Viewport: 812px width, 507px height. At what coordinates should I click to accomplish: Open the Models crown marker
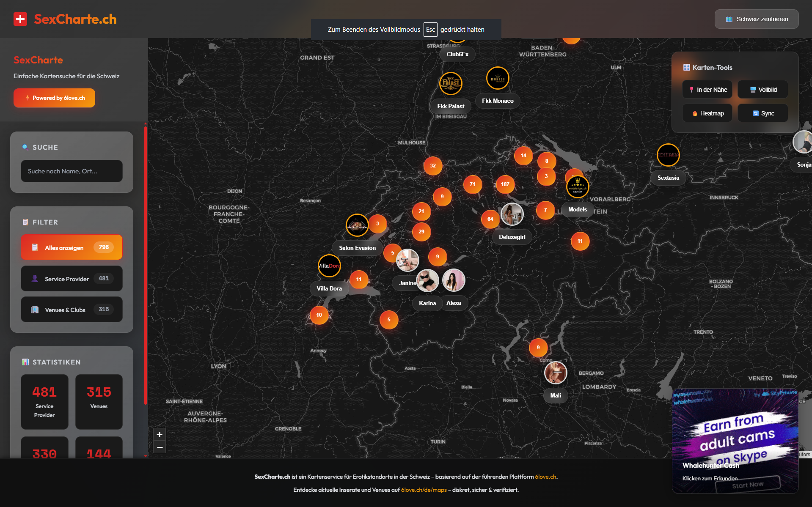coord(577,187)
